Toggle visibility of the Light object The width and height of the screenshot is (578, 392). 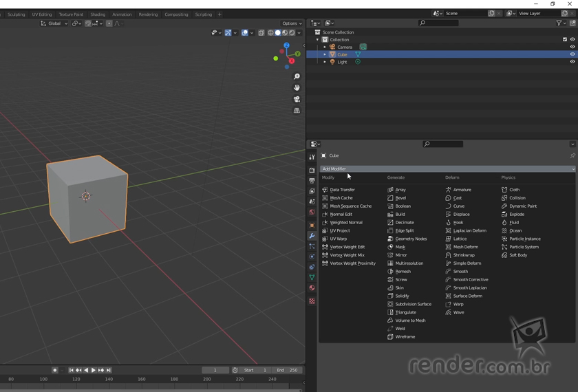tap(572, 62)
